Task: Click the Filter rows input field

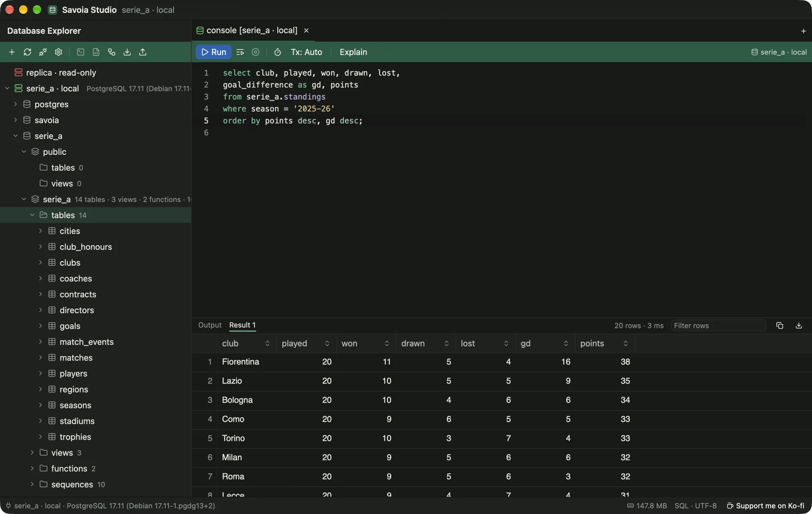Action: click(718, 325)
